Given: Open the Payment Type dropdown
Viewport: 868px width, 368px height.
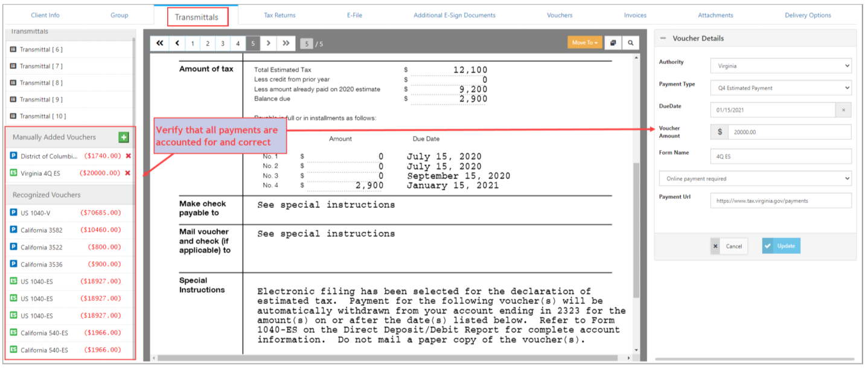Looking at the screenshot, I should pyautogui.click(x=781, y=88).
